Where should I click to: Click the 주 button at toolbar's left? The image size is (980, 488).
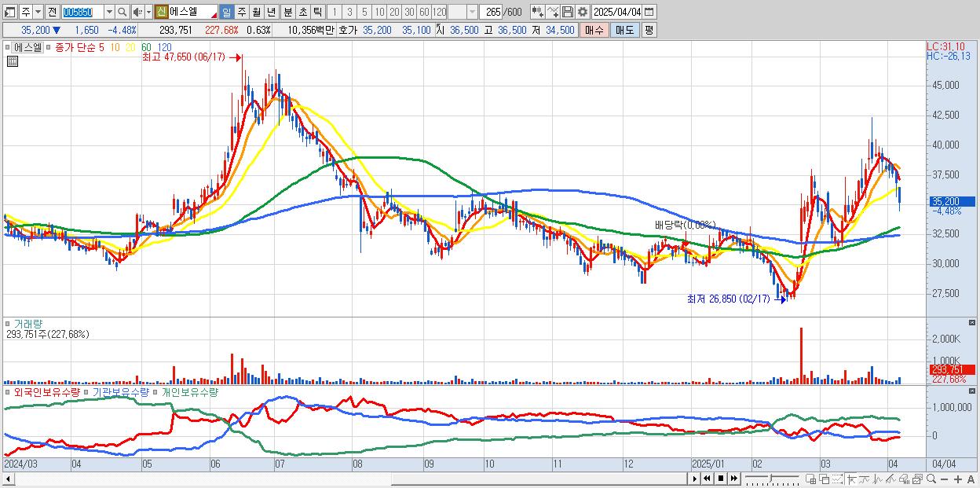click(26, 12)
